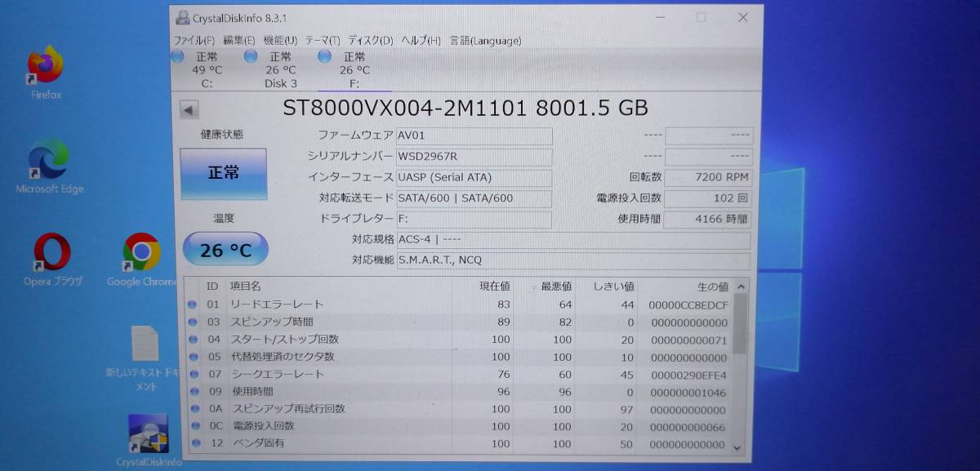980x471 pixels.
Task: Launch Google Chrome desktop shortcut
Action: [x=141, y=260]
